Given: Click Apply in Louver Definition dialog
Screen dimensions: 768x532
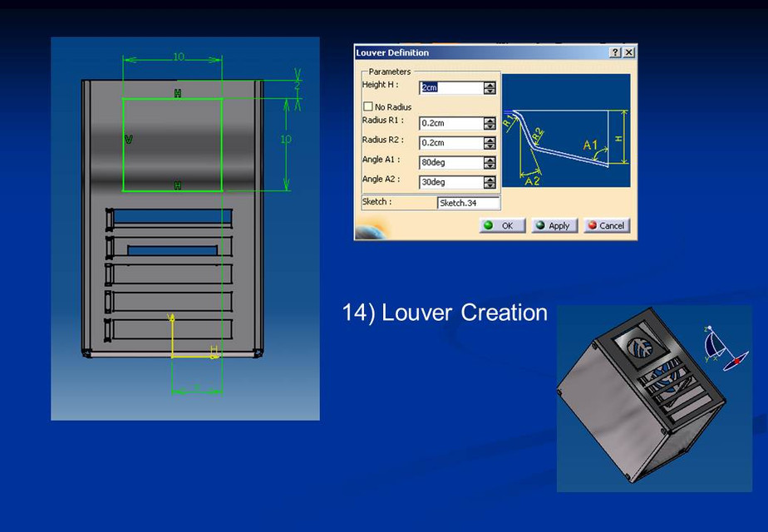Looking at the screenshot, I should click(554, 225).
